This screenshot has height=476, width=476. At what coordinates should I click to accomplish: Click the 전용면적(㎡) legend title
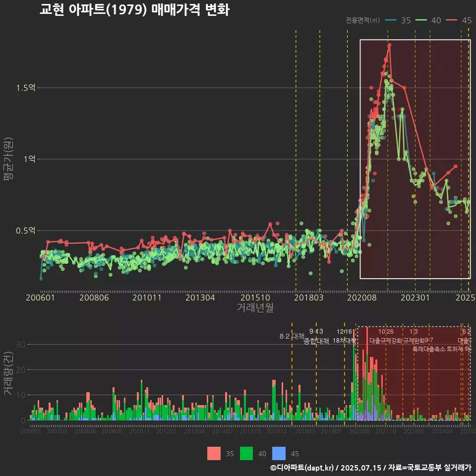click(x=362, y=20)
